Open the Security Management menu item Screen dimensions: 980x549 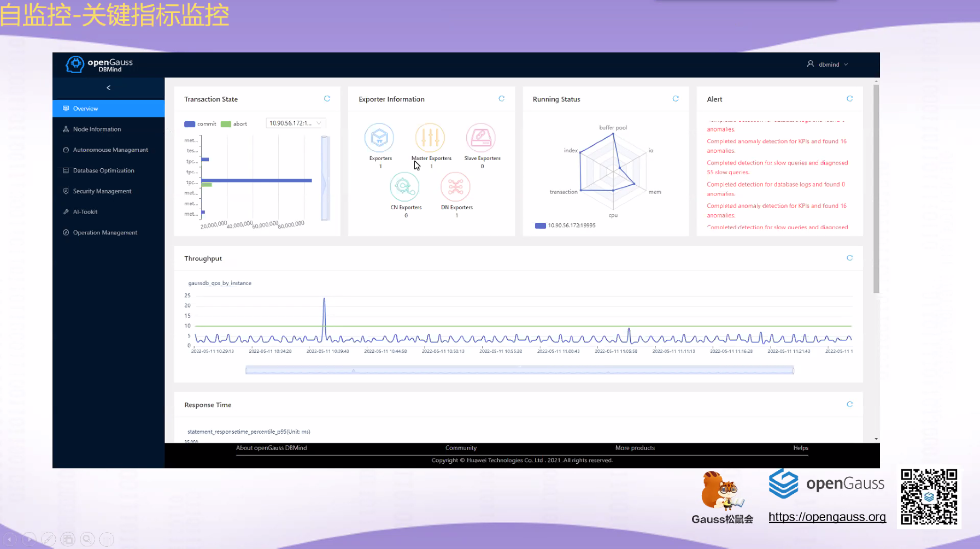pos(108,191)
